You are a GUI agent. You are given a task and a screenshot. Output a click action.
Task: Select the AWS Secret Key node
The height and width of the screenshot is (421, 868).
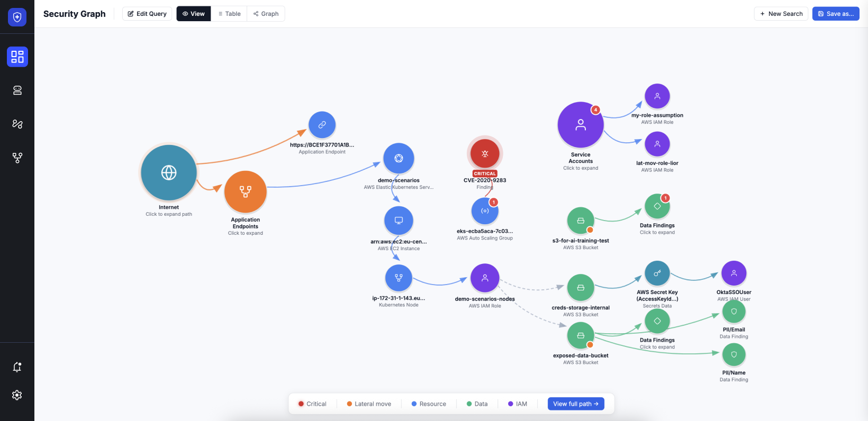coord(657,273)
